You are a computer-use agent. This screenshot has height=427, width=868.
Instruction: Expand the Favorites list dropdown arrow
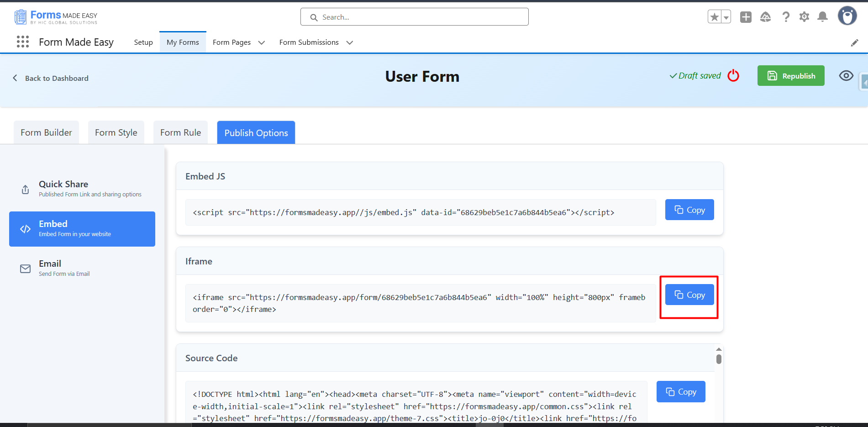coord(726,17)
